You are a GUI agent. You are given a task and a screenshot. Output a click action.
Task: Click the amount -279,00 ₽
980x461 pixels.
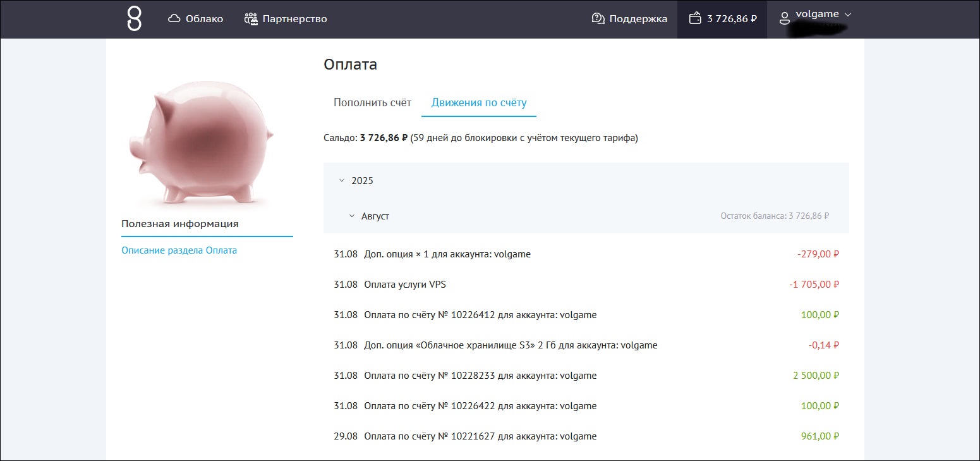pos(818,254)
